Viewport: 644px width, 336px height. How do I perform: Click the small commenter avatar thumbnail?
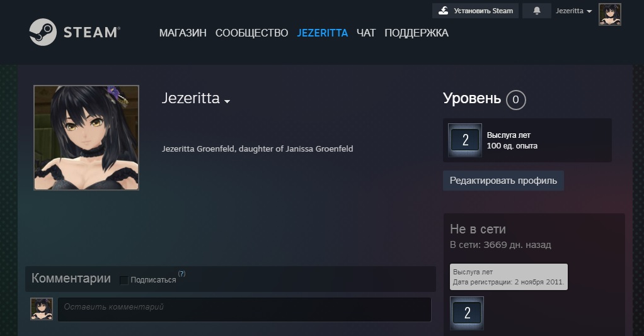[x=42, y=309]
